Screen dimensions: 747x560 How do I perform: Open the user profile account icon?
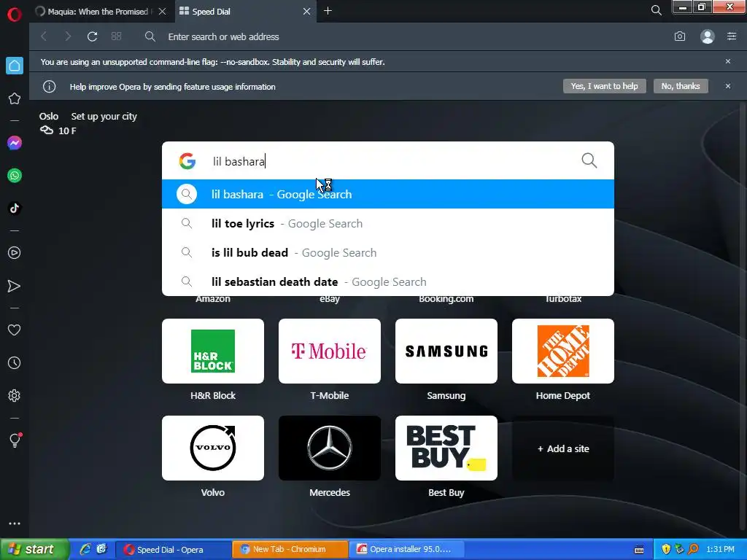[708, 36]
